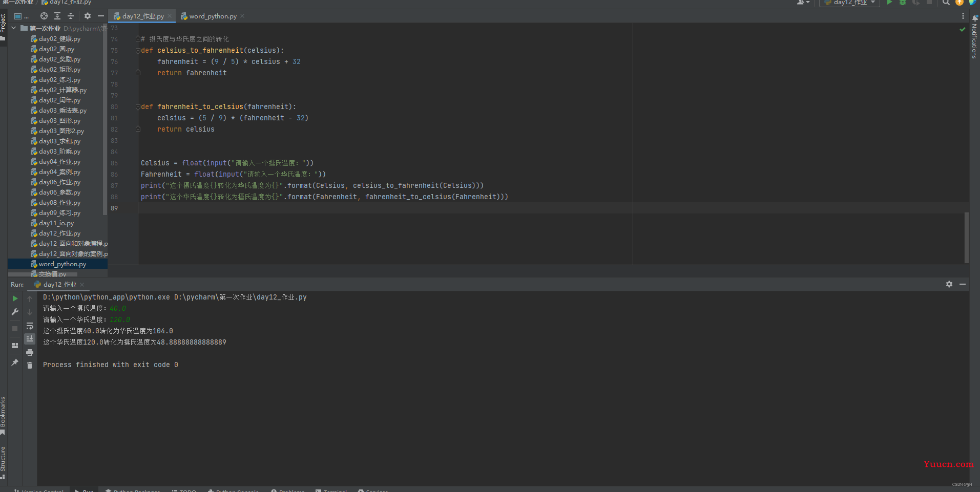This screenshot has height=492, width=980.
Task: Open Project panel gear options
Action: click(x=88, y=16)
